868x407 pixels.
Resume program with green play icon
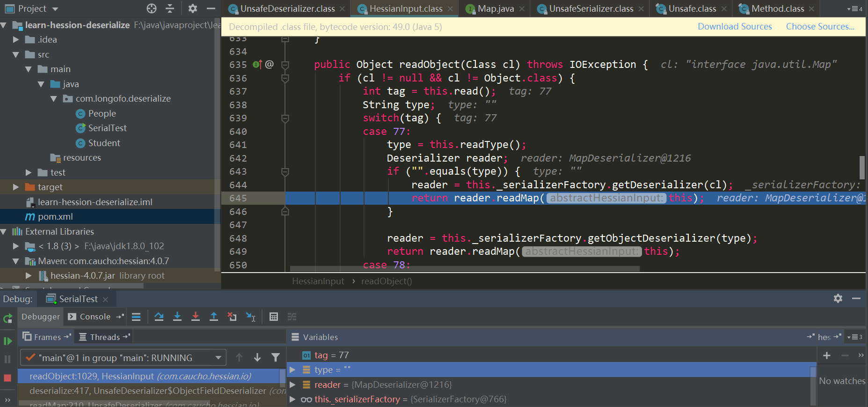pos(7,341)
